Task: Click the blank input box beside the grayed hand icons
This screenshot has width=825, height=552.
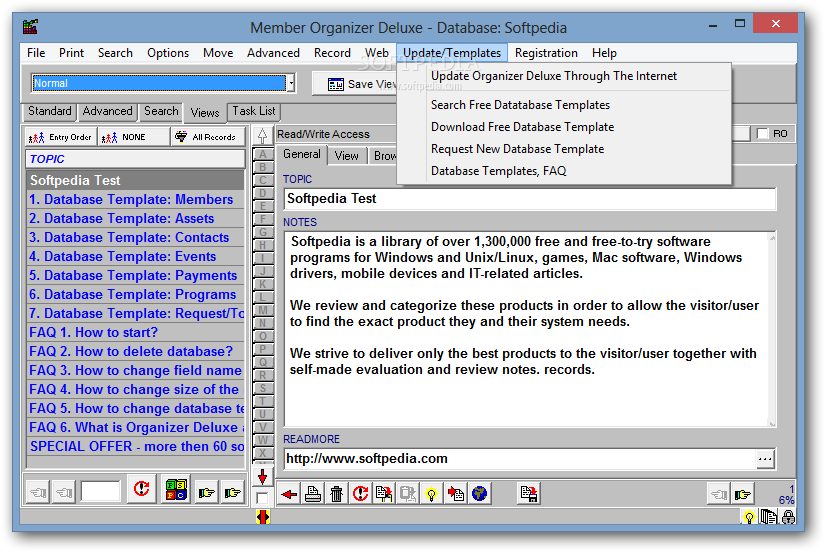Action: click(100, 491)
